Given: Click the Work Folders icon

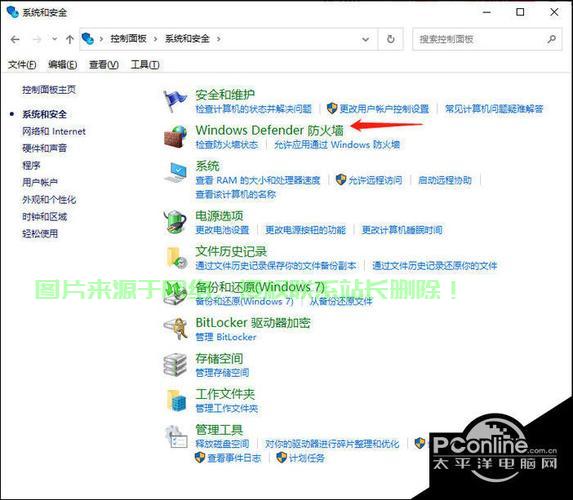Looking at the screenshot, I should [x=177, y=400].
